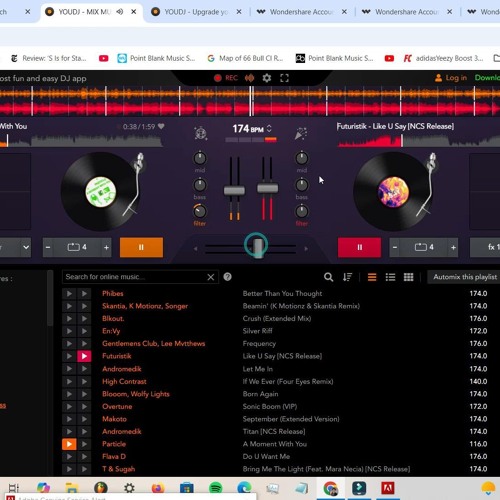Viewport: 500px width, 500px height.
Task: Load Flava D track to right deck
Action: (x=84, y=456)
